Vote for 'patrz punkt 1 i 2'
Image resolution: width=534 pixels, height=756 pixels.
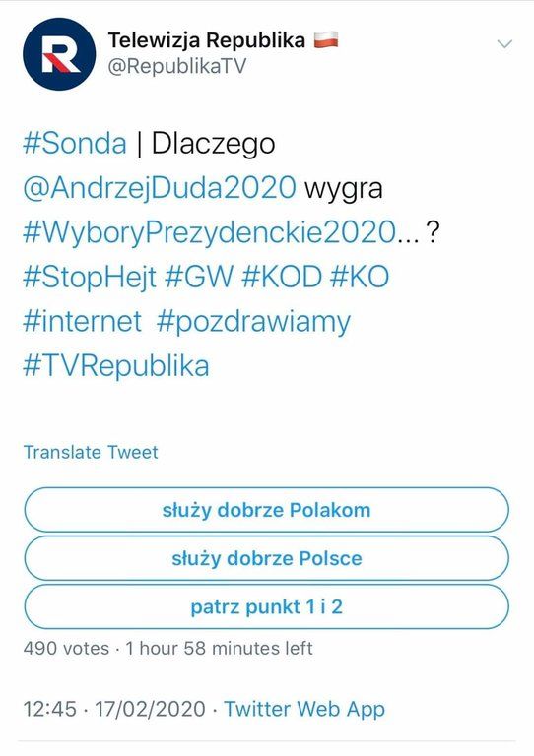click(x=266, y=606)
